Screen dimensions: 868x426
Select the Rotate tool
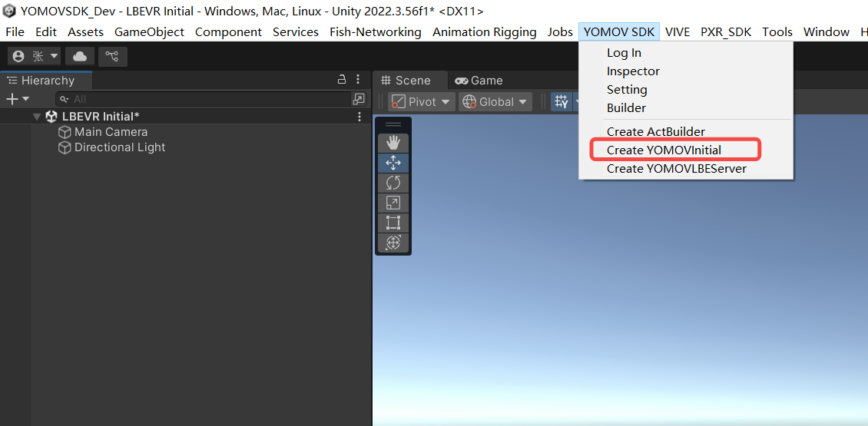[393, 183]
